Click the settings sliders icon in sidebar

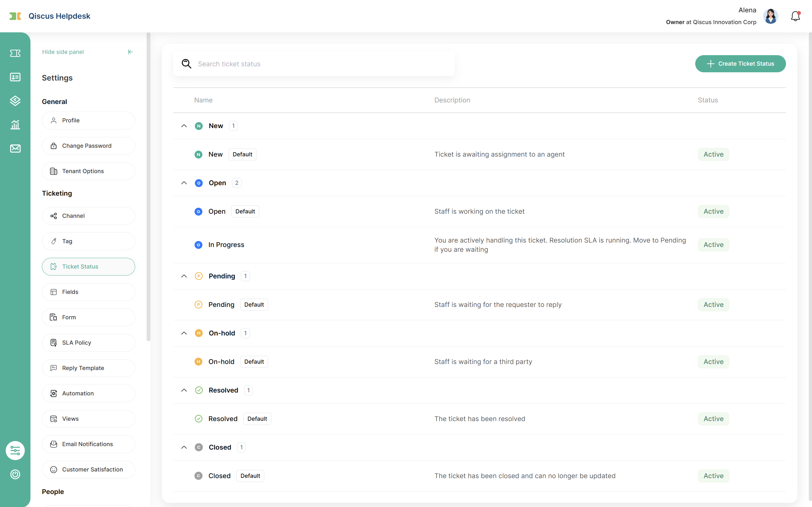coord(15,450)
